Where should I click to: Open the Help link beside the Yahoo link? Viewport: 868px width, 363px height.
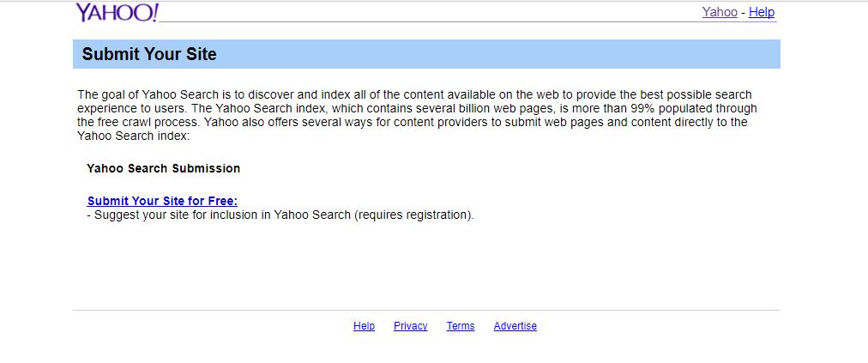pyautogui.click(x=762, y=12)
